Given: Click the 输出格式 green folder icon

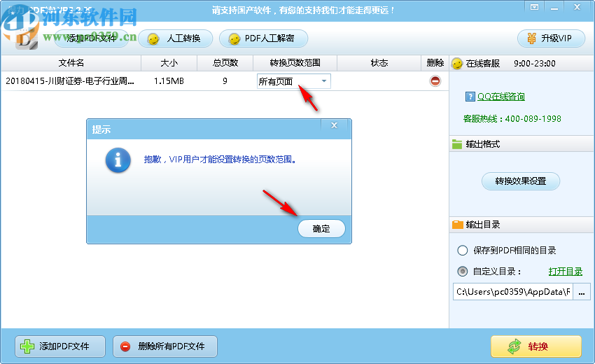Looking at the screenshot, I should [x=457, y=144].
